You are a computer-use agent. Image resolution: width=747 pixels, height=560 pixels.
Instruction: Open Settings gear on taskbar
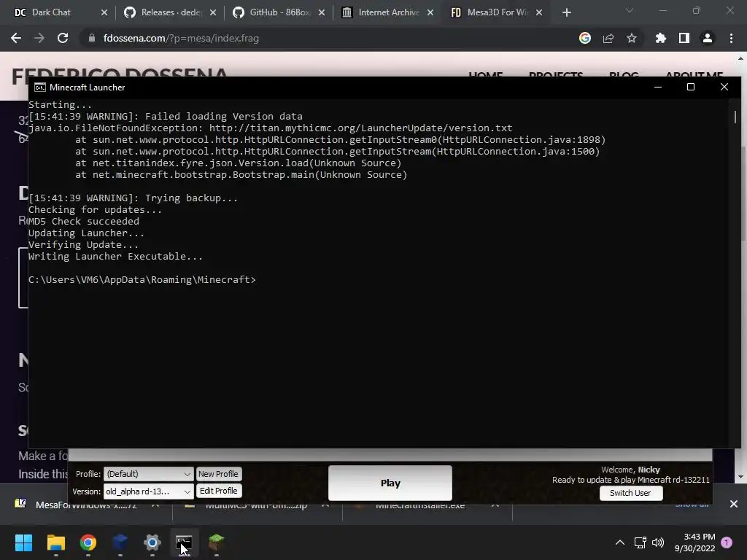(152, 542)
